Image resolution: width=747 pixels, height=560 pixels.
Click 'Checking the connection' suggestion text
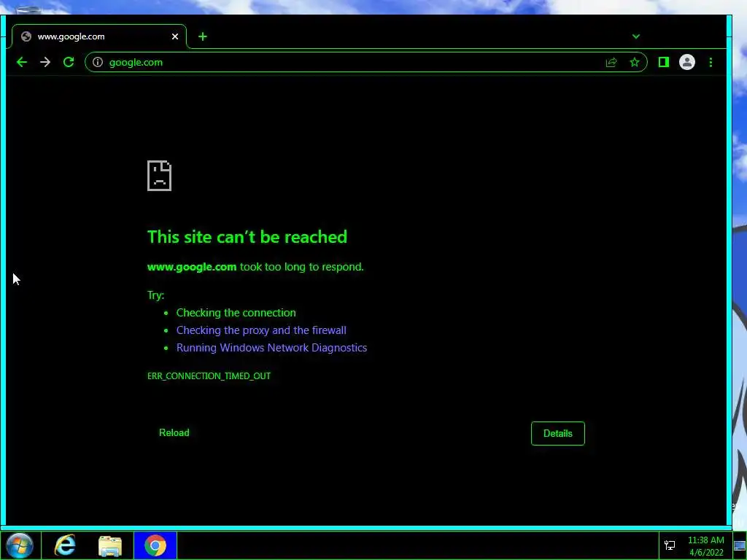click(236, 313)
